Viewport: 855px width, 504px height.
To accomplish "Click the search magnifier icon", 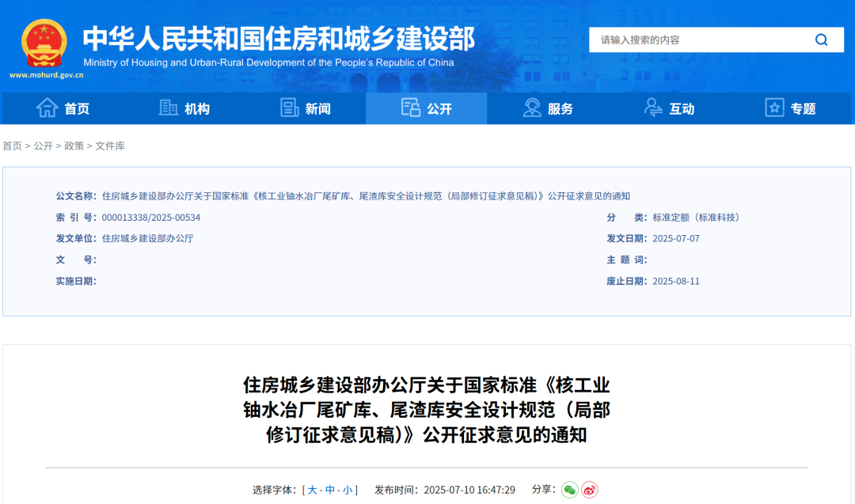I will 821,40.
